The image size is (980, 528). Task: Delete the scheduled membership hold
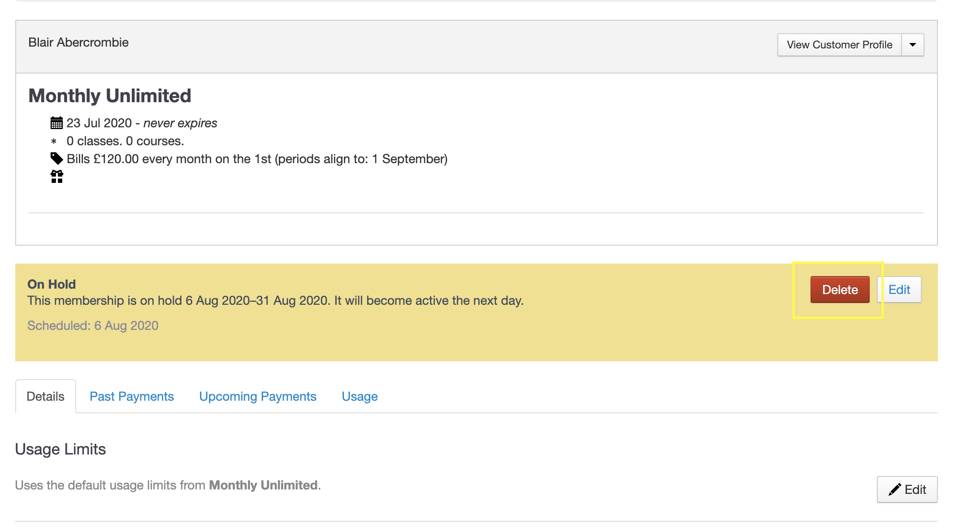(839, 290)
